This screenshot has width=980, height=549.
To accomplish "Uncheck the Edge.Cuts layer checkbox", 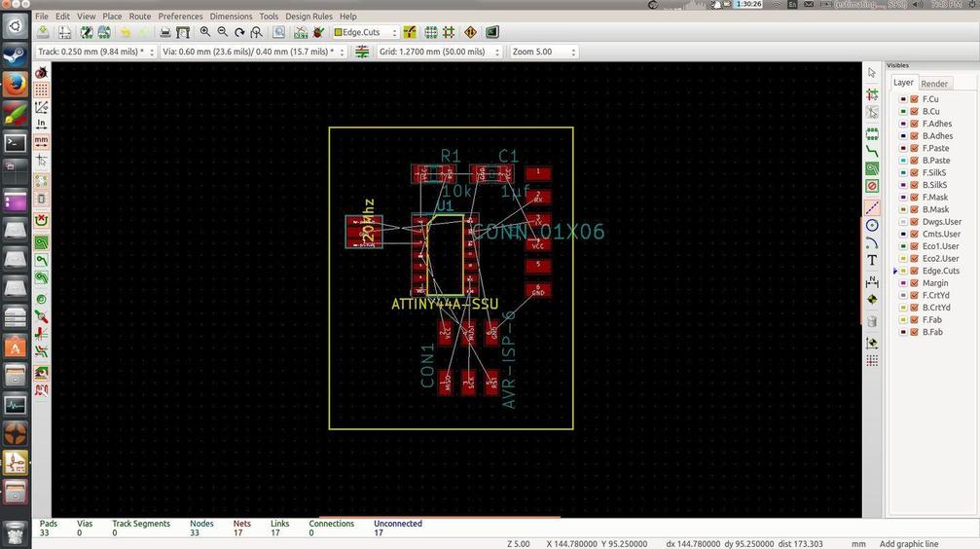I will point(915,271).
